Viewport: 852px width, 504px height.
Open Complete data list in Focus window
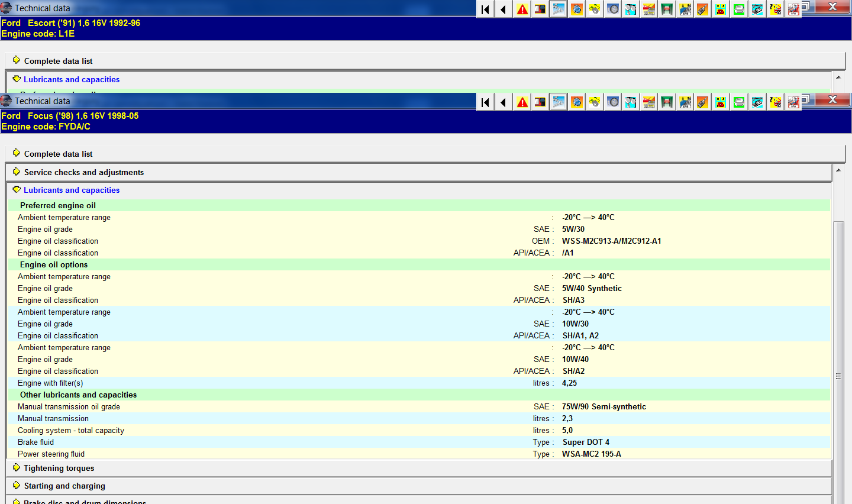tap(58, 154)
